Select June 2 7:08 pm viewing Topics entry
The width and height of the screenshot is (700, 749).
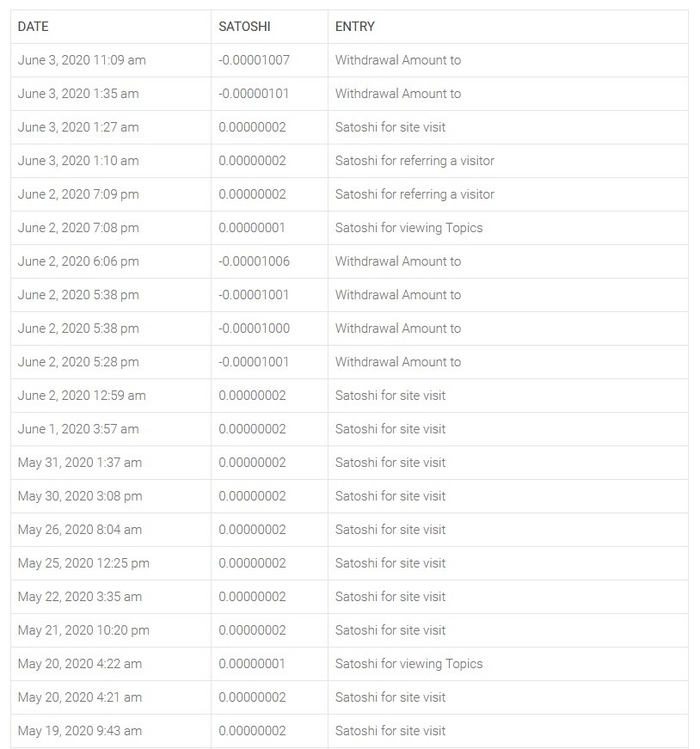[x=408, y=228]
